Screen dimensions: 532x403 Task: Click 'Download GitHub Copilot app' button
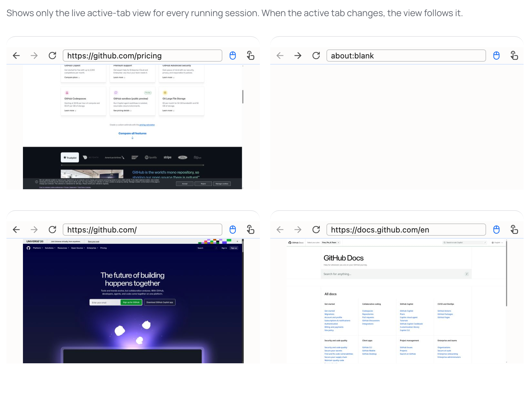pos(160,302)
